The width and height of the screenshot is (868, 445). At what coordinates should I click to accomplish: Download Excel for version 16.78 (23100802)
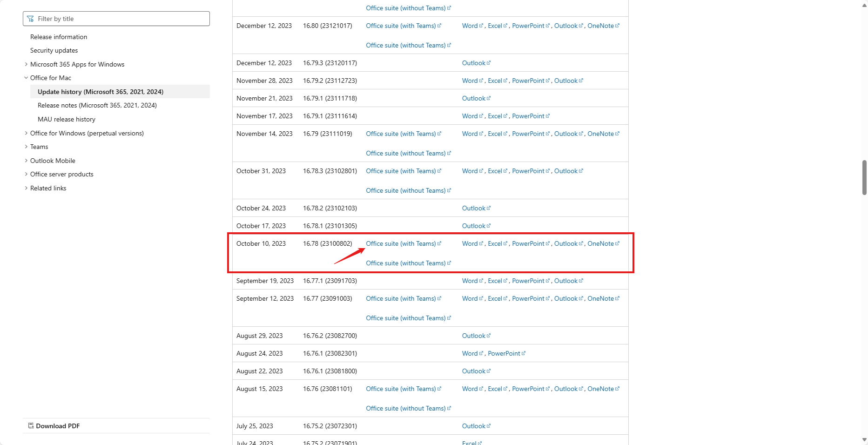pos(498,243)
